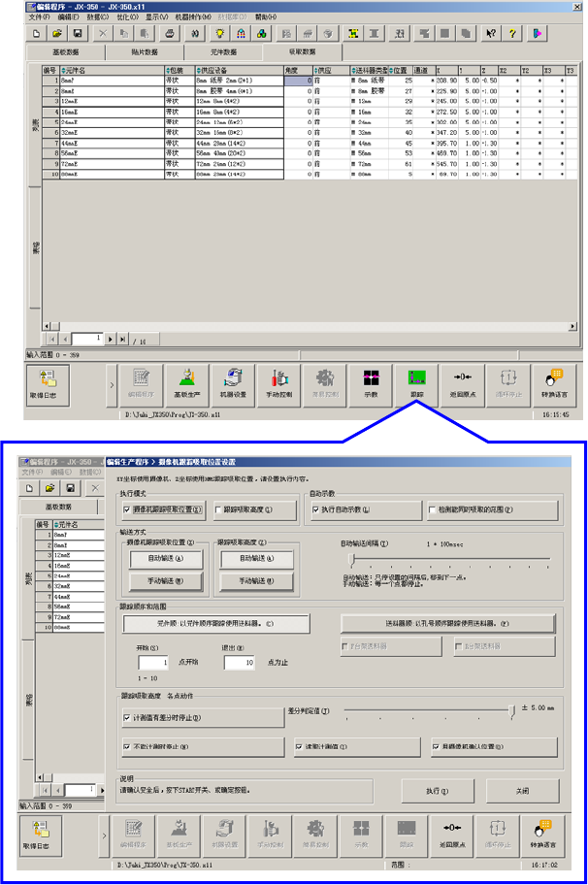Click 返回原点 button in the lower window
The image size is (588, 885).
coord(452,836)
